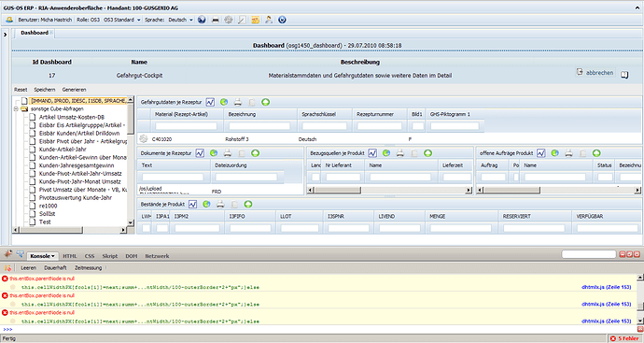644x343 pixels.
Task: Open chart view for Gefahrgutdaten je Rezeptur
Action: tap(210, 102)
